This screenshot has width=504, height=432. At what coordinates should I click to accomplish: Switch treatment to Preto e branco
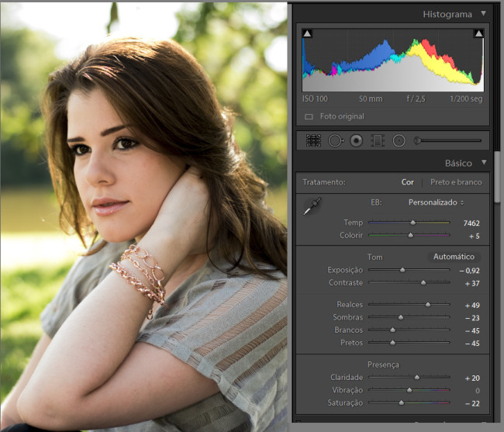click(456, 182)
